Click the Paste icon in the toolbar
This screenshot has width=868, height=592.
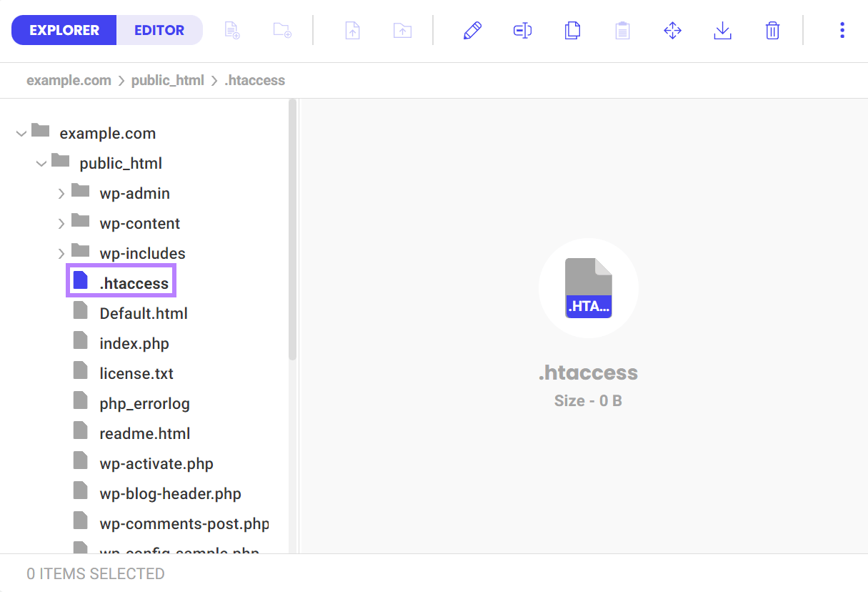tap(622, 30)
